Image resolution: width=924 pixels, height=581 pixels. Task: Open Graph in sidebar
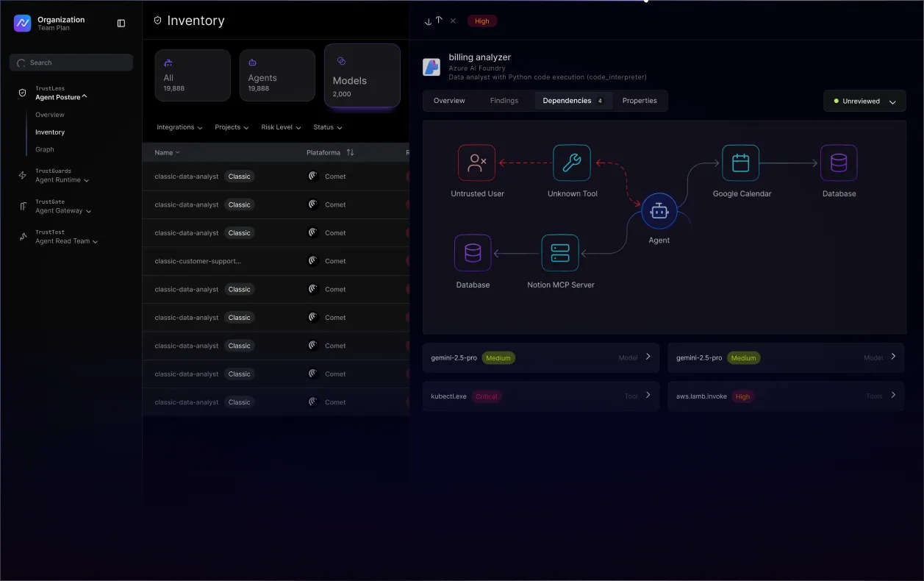[x=45, y=149]
